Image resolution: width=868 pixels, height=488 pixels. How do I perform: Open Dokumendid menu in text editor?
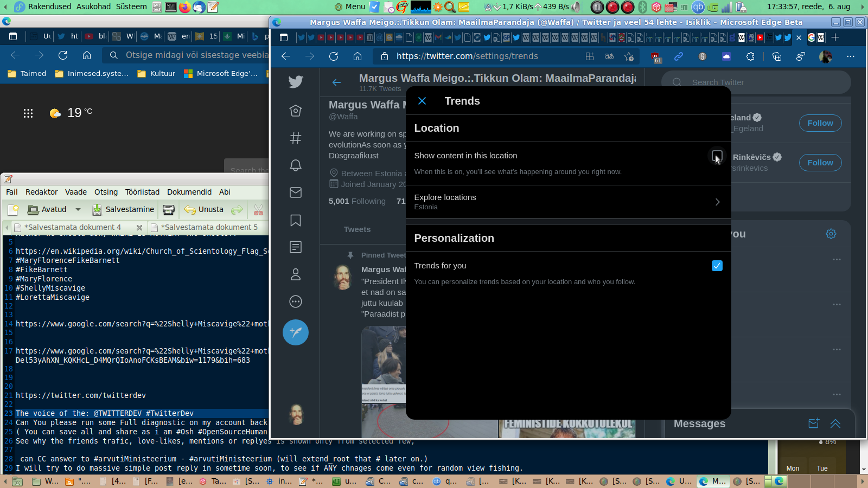point(189,192)
